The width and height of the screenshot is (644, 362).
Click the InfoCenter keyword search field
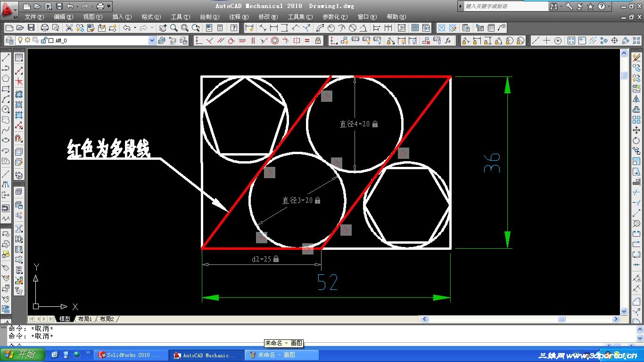coord(506,6)
